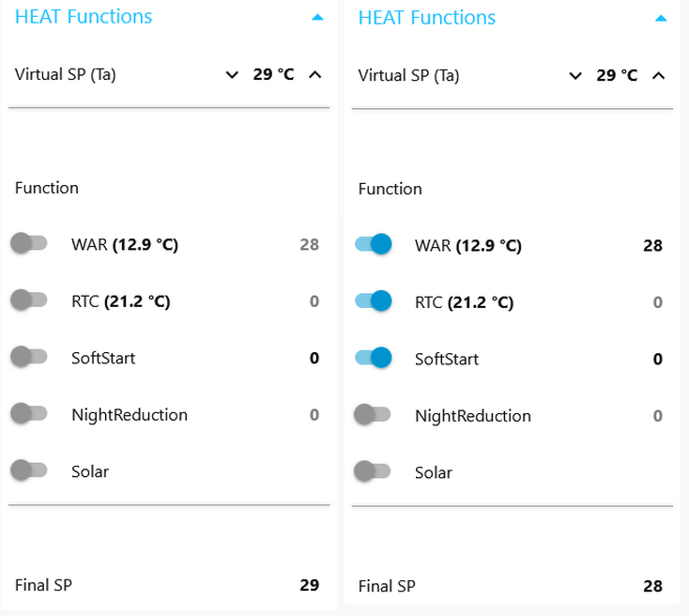Increase Virtual SP in right panel
Screen dimensions: 689x616
click(x=658, y=76)
